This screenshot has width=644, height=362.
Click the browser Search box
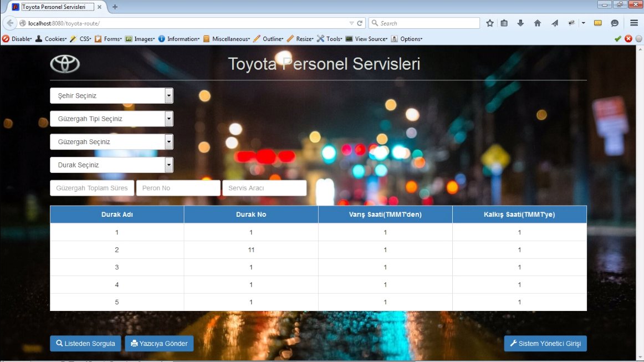point(425,23)
